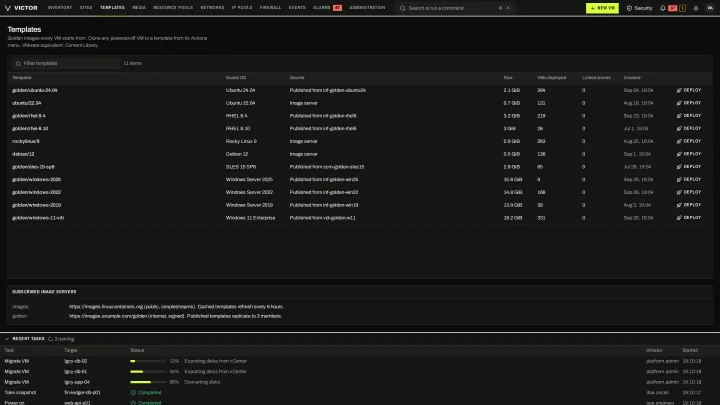Click 'Converting disks' status text
Screen dimensions: 720x405
point(202,382)
